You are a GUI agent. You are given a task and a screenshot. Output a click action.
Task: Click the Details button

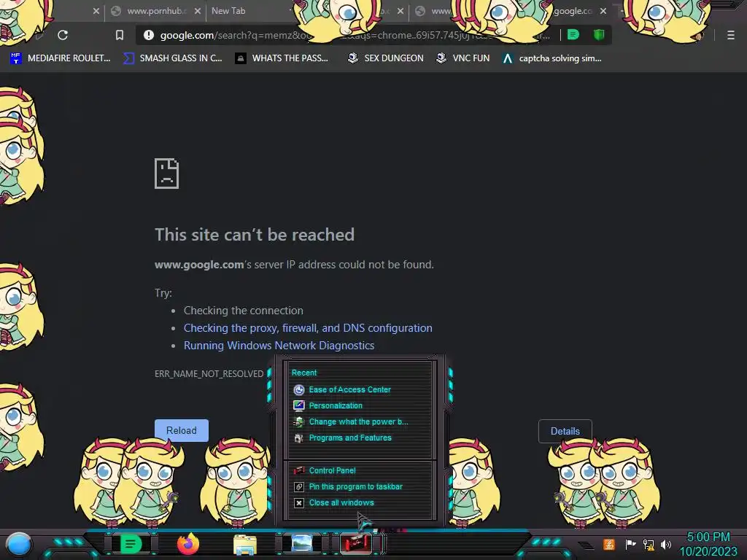pyautogui.click(x=565, y=431)
